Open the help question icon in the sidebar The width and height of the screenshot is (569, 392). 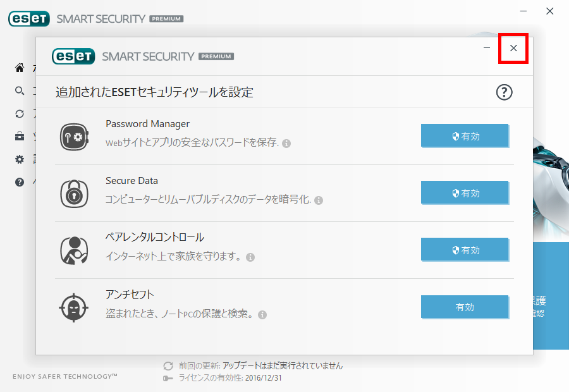[x=20, y=182]
